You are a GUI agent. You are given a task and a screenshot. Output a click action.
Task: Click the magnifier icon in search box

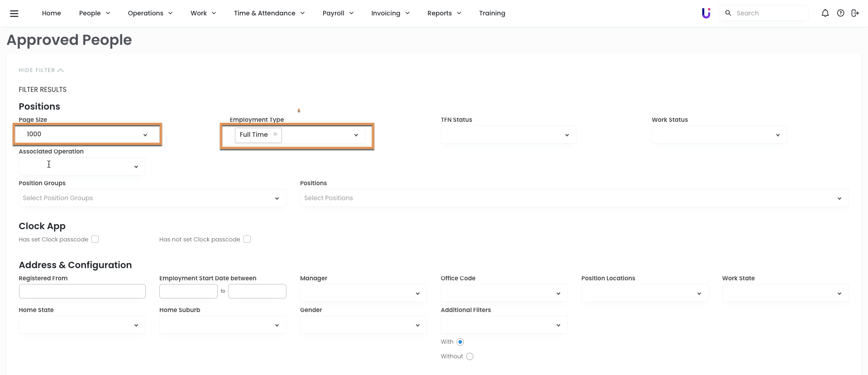[728, 13]
